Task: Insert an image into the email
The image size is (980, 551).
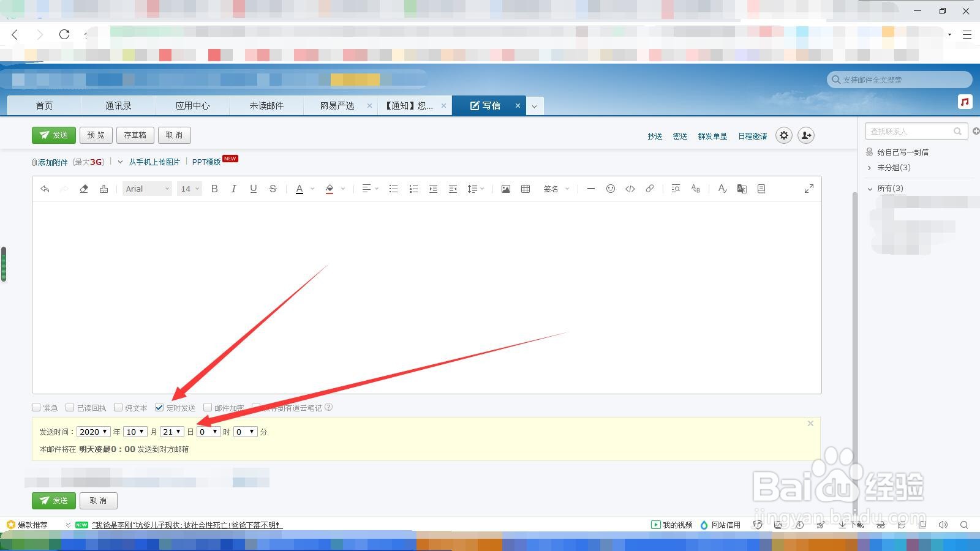Action: [505, 189]
